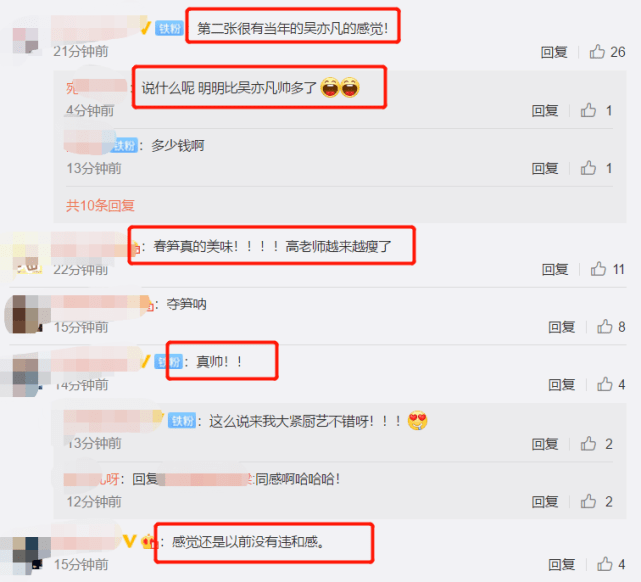
Task: Reply to the 第二张很有当年 comment
Action: click(554, 52)
